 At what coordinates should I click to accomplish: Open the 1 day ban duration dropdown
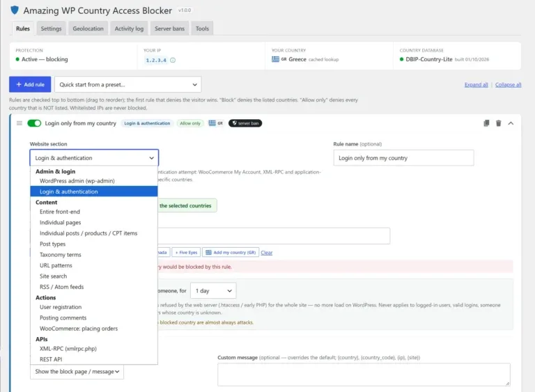213,290
